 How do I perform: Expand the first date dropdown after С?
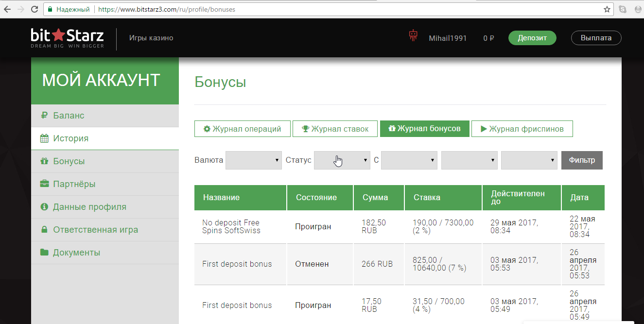pos(409,160)
